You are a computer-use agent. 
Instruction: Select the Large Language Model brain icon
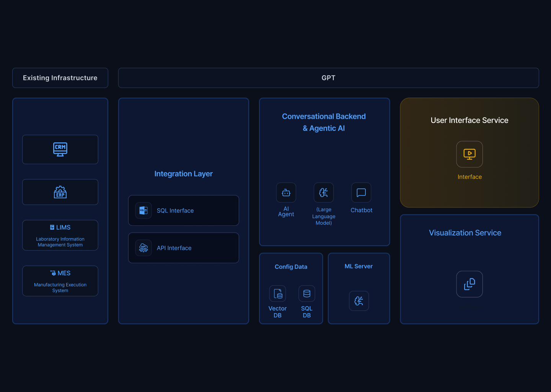point(324,193)
